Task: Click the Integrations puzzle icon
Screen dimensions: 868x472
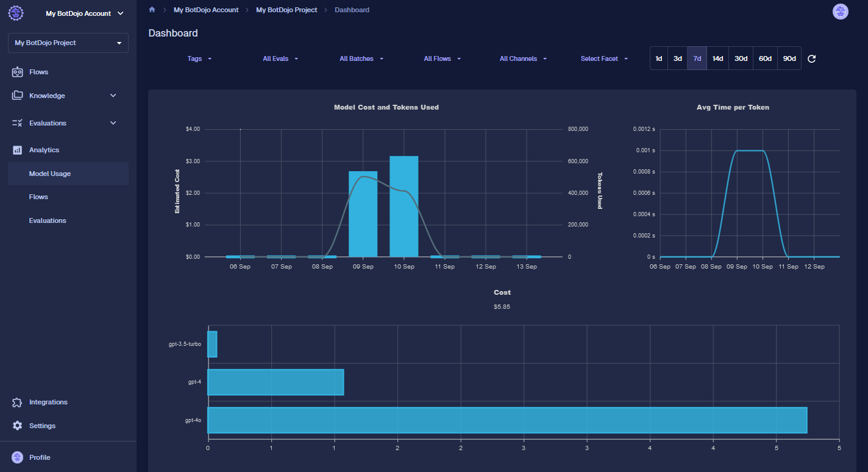Action: click(x=17, y=402)
